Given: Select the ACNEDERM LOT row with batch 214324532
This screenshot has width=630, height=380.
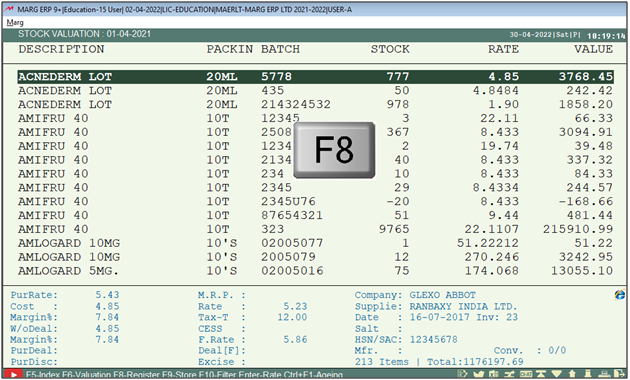Looking at the screenshot, I should point(315,104).
